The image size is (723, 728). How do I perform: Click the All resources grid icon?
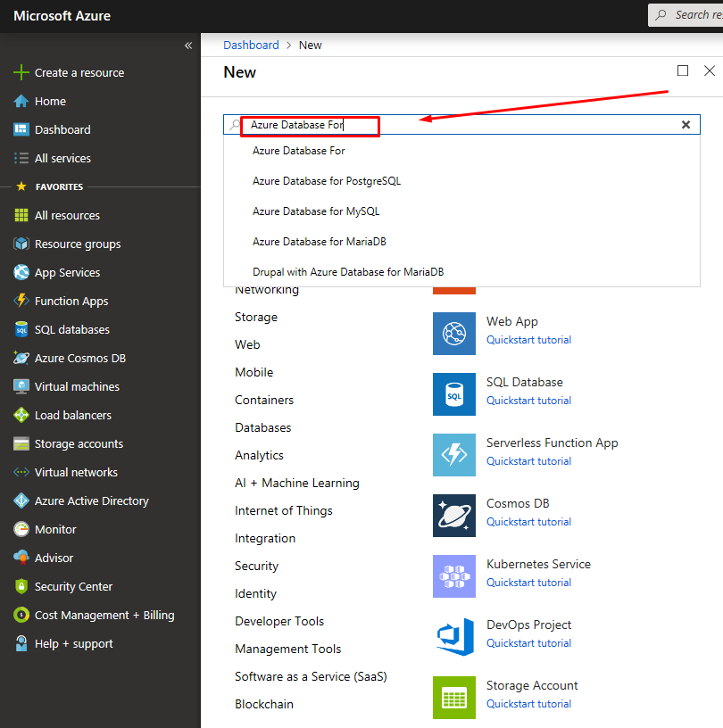tap(21, 215)
